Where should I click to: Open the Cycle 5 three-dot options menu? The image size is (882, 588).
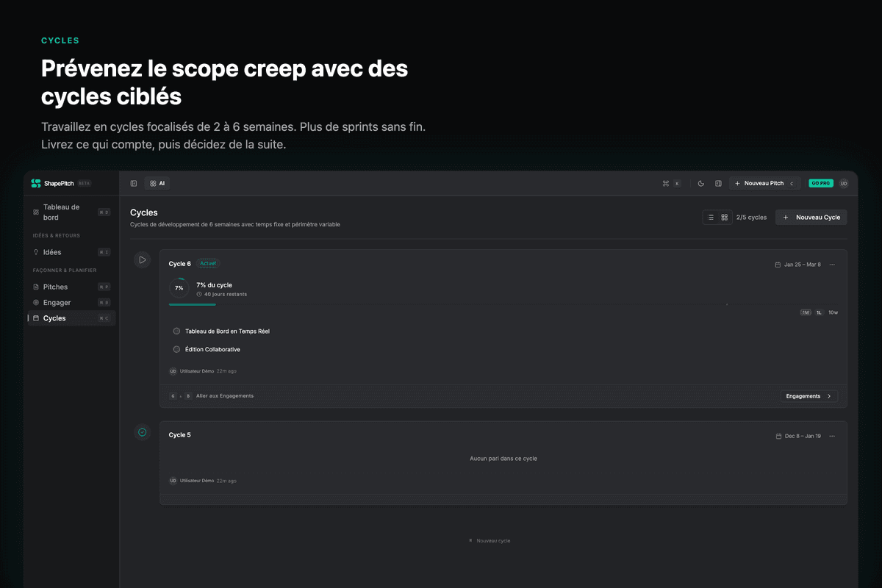pyautogui.click(x=832, y=436)
